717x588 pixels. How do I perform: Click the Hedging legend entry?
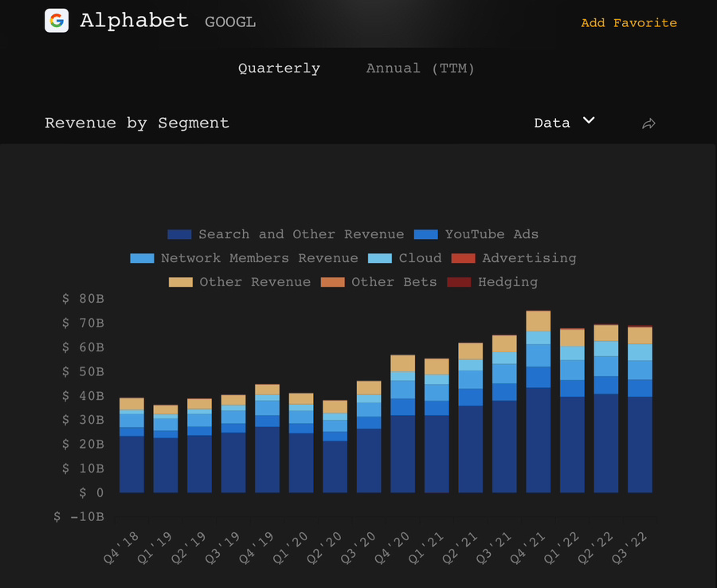pyautogui.click(x=507, y=282)
